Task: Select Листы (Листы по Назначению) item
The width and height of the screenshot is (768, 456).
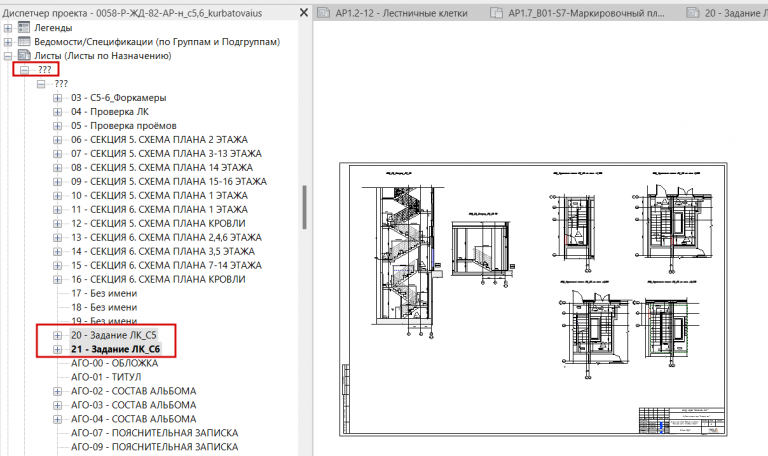Action: (x=102, y=56)
